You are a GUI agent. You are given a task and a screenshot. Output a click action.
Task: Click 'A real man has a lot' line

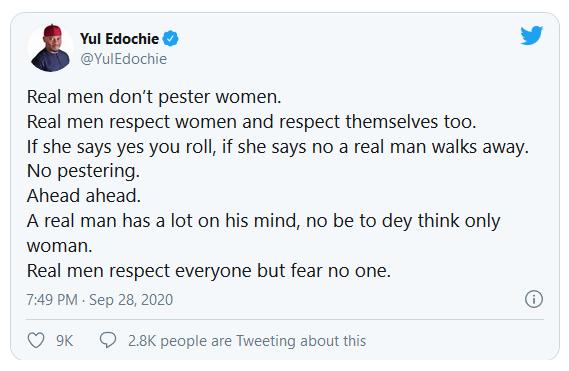(263, 221)
